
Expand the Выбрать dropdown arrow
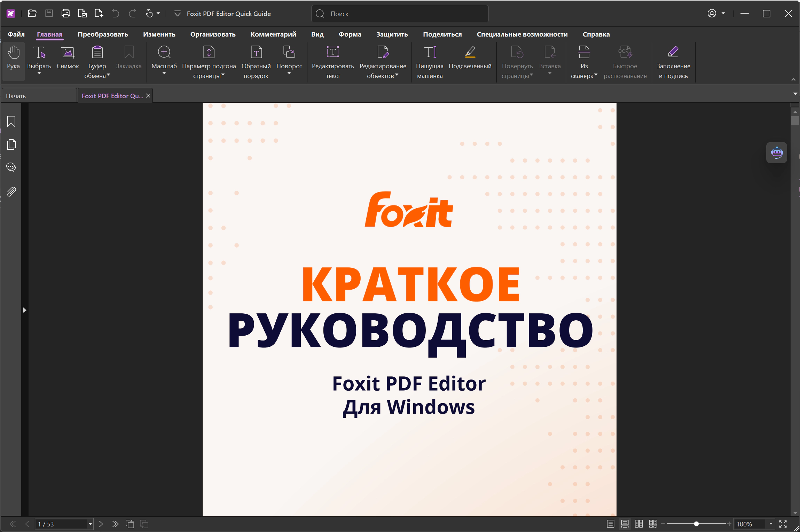[39, 73]
